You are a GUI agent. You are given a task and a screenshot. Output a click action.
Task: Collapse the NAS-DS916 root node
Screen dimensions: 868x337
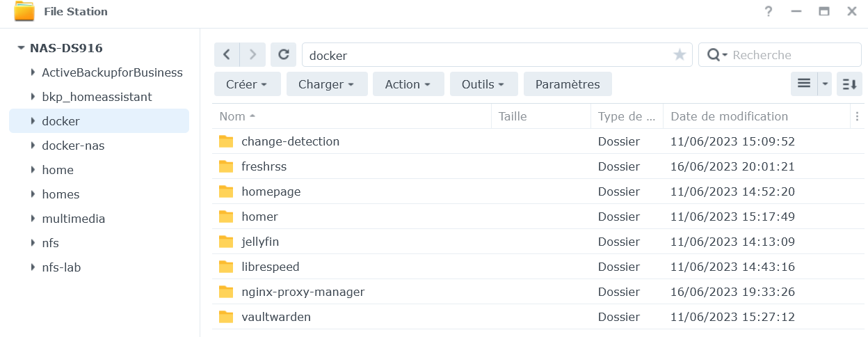[20, 48]
